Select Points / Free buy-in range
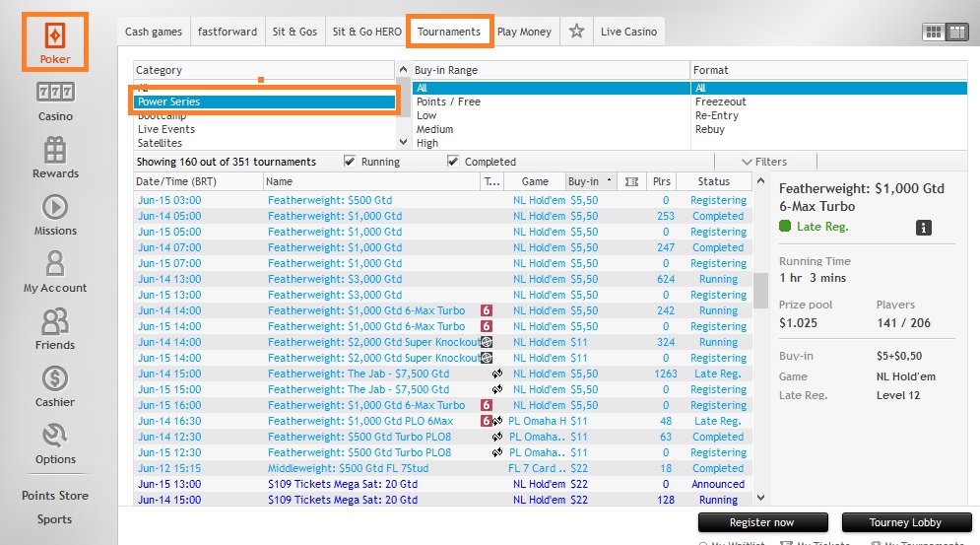The image size is (980, 545). click(x=551, y=102)
